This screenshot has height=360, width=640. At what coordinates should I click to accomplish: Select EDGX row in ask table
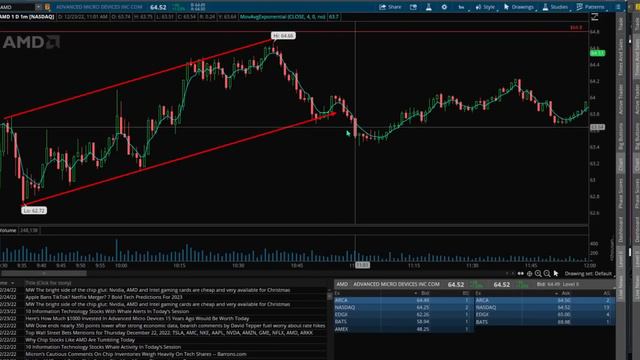[545, 314]
